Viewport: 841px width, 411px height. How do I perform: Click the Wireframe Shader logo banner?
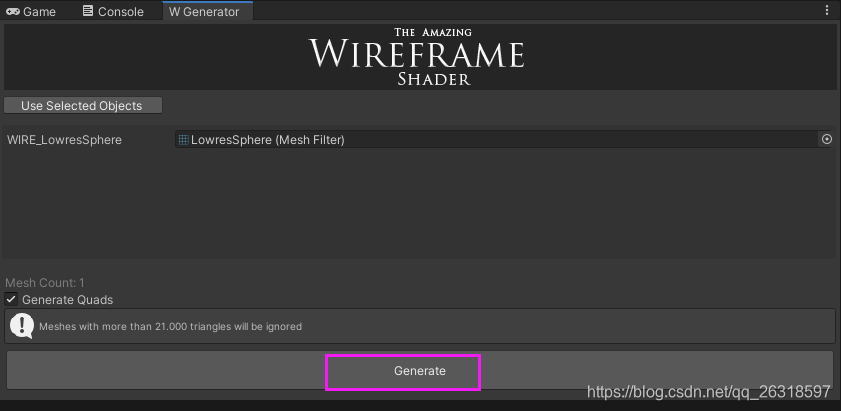419,56
